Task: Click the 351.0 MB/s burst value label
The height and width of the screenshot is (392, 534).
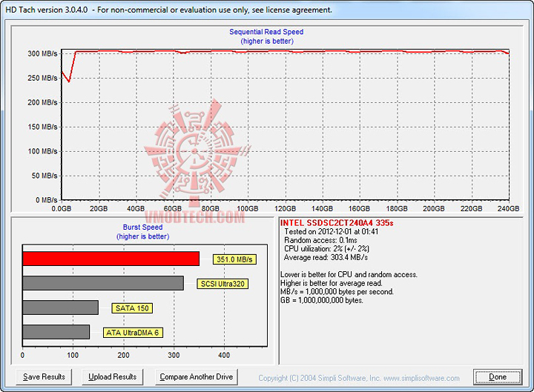Action: pos(234,259)
